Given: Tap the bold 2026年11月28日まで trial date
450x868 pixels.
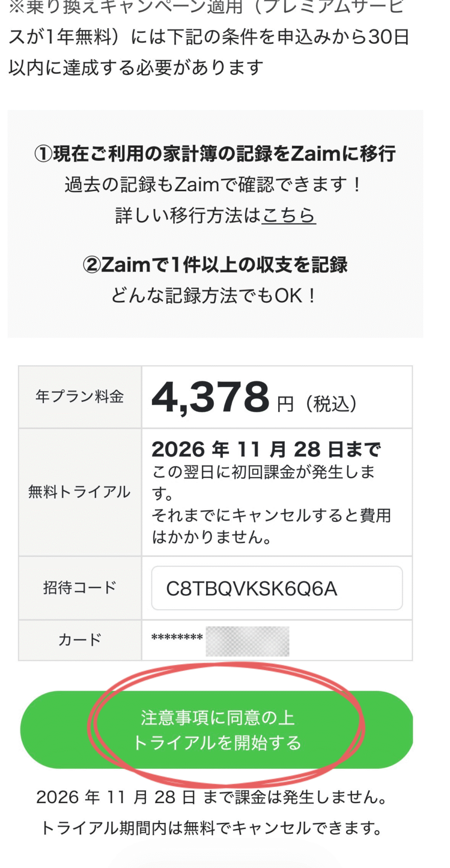Looking at the screenshot, I should tap(266, 450).
